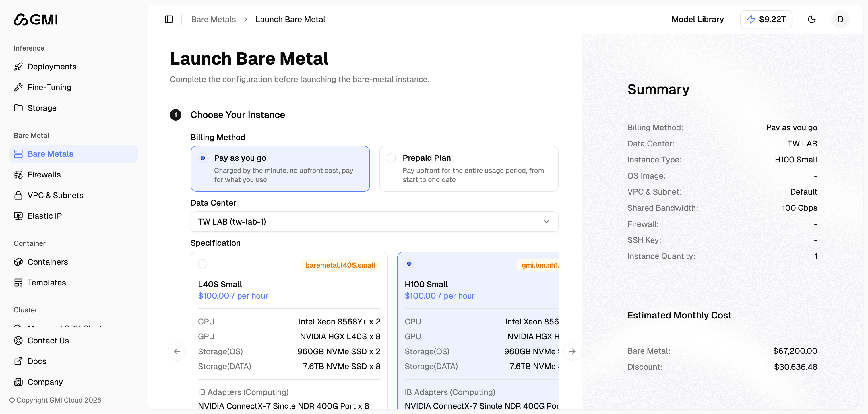Open the Templates section
The image size is (868, 414).
pyautogui.click(x=46, y=283)
